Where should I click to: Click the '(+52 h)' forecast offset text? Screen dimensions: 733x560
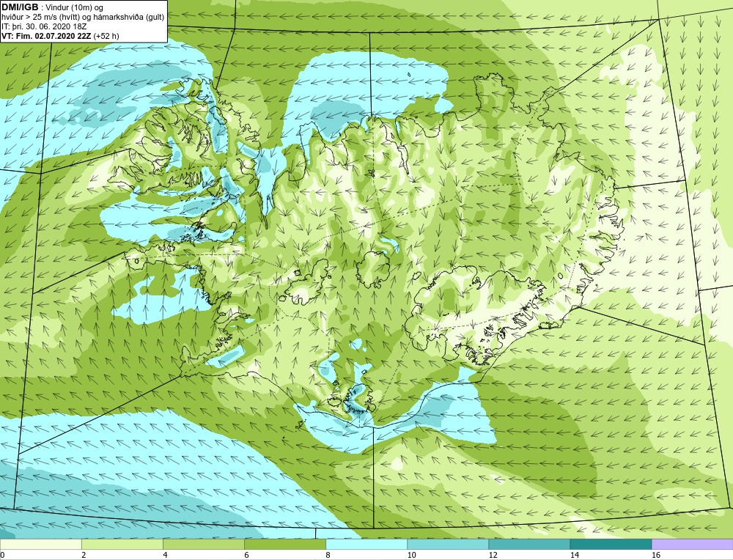coord(106,36)
